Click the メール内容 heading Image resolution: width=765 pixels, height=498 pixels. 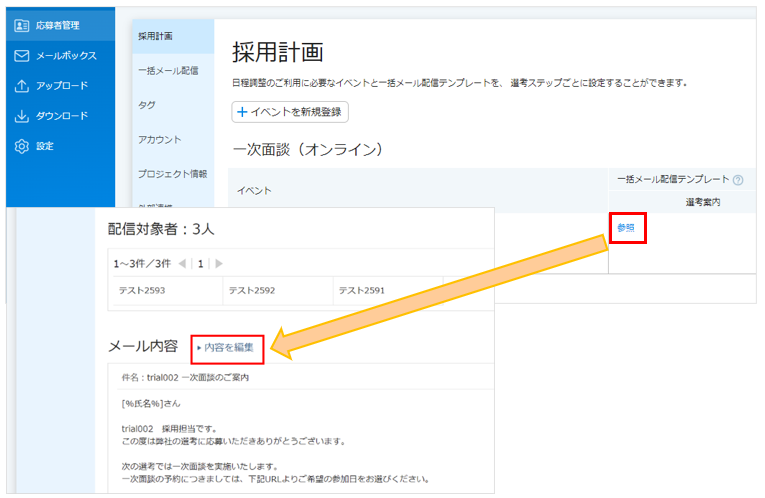[x=142, y=346]
